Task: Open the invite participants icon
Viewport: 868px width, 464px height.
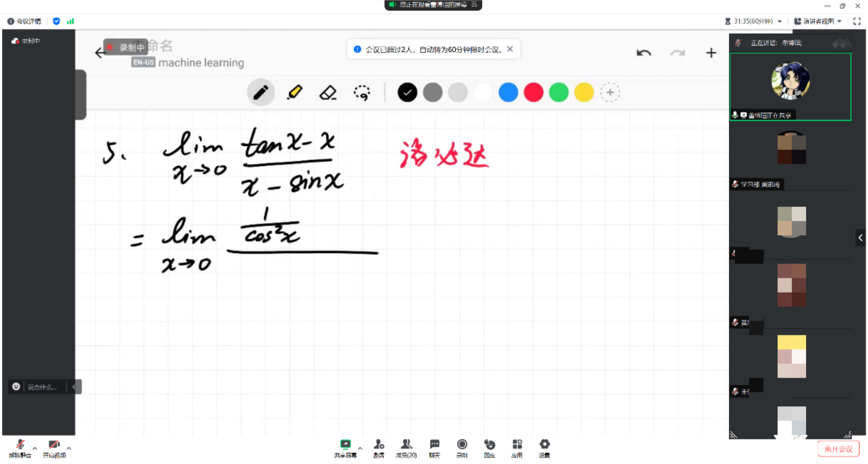Action: pyautogui.click(x=379, y=448)
